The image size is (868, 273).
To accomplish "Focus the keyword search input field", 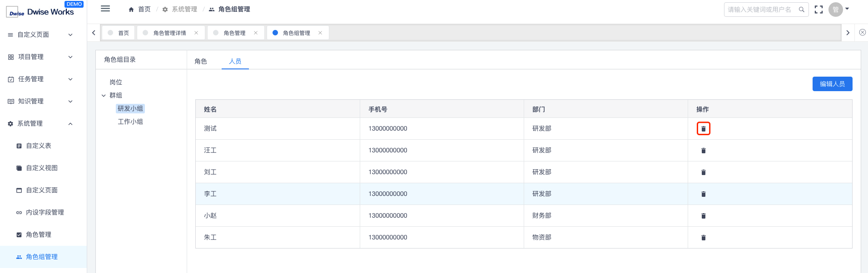I will pyautogui.click(x=759, y=10).
